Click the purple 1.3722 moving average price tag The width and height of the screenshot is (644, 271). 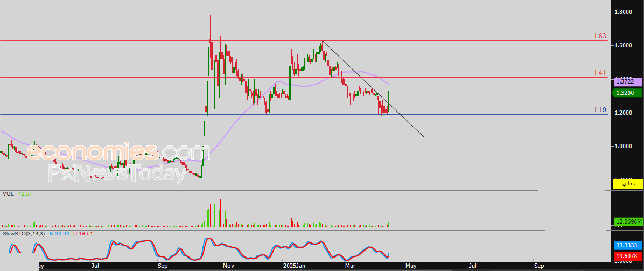click(628, 82)
